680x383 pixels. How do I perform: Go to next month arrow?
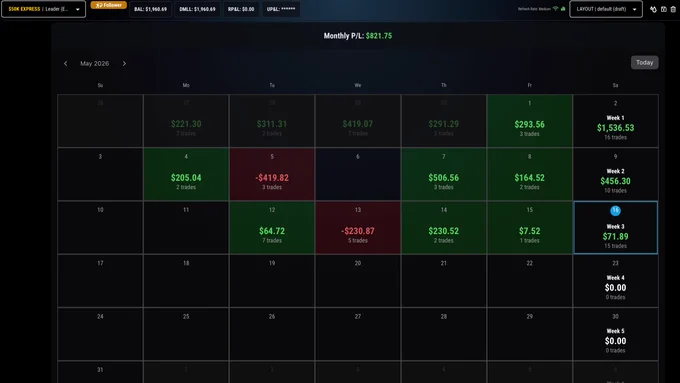point(124,63)
